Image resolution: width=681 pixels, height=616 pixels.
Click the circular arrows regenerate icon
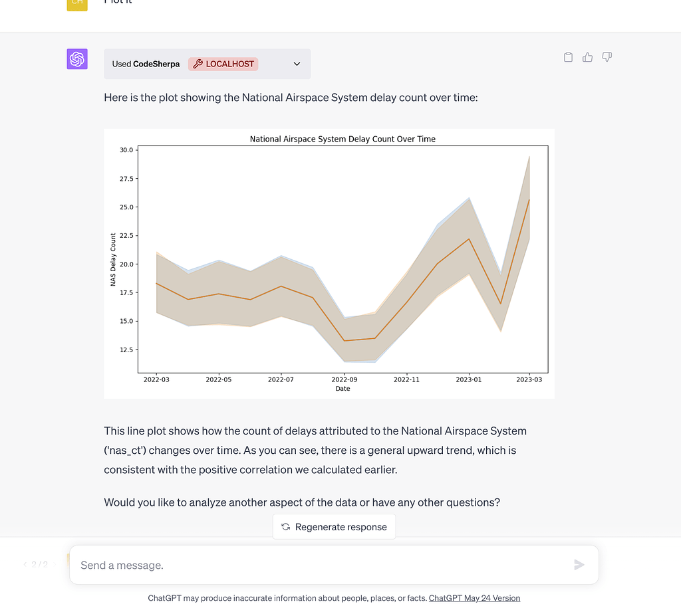[286, 527]
